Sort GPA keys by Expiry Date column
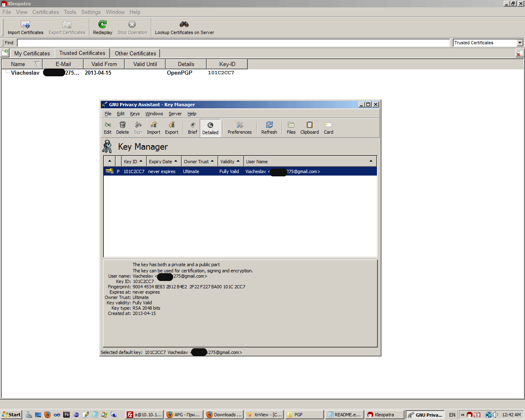Image resolution: width=525 pixels, height=420 pixels. [x=163, y=162]
